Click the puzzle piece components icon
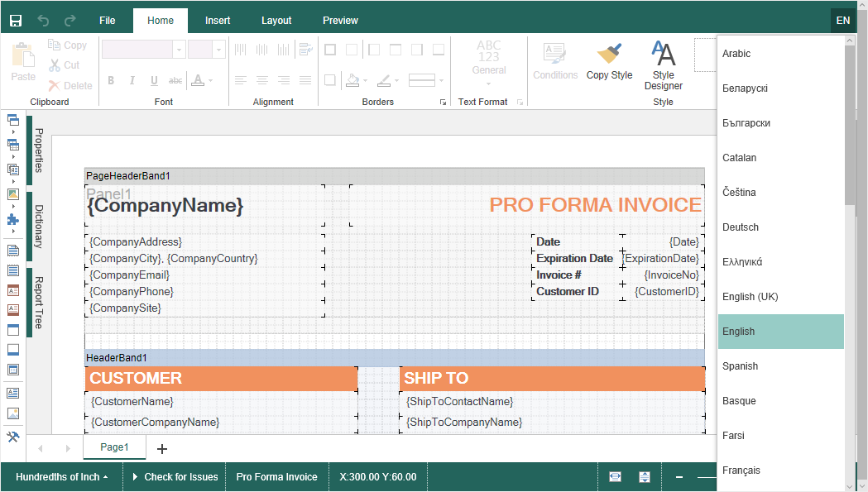 [12, 220]
